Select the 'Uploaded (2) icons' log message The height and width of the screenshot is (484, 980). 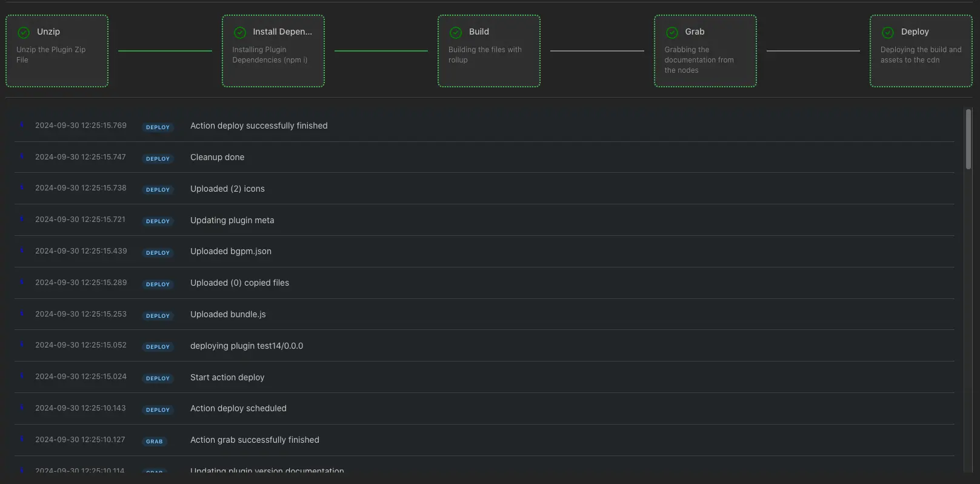tap(227, 189)
